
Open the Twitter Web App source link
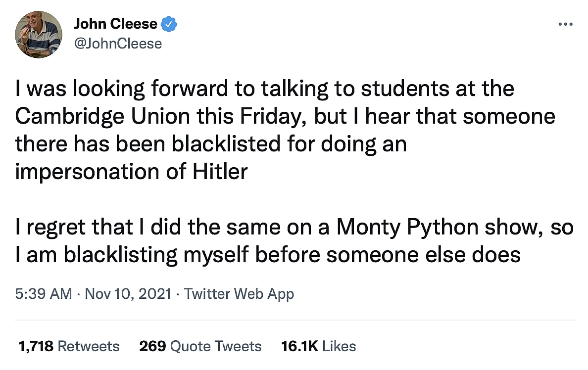(239, 294)
